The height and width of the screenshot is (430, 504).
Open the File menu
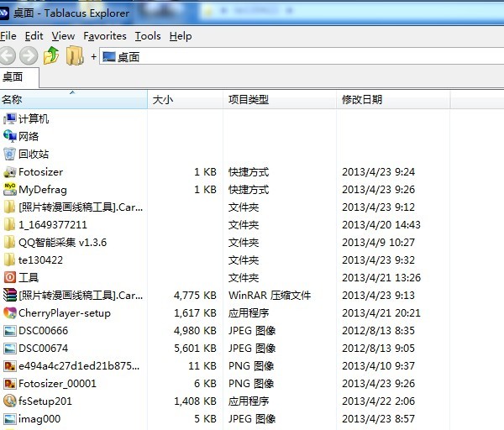point(8,36)
